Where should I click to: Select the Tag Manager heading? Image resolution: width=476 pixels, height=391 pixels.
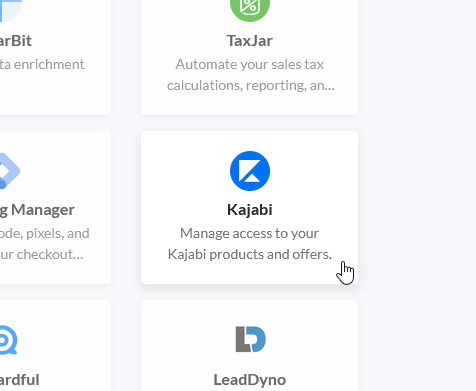(x=37, y=210)
